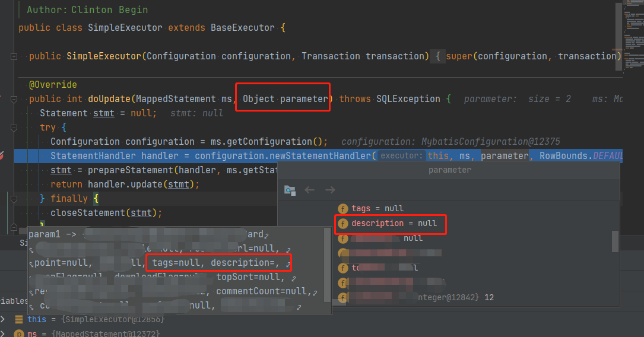Collapse the try block fold marker
Image resolution: width=644 pixels, height=337 pixels.
[14, 128]
